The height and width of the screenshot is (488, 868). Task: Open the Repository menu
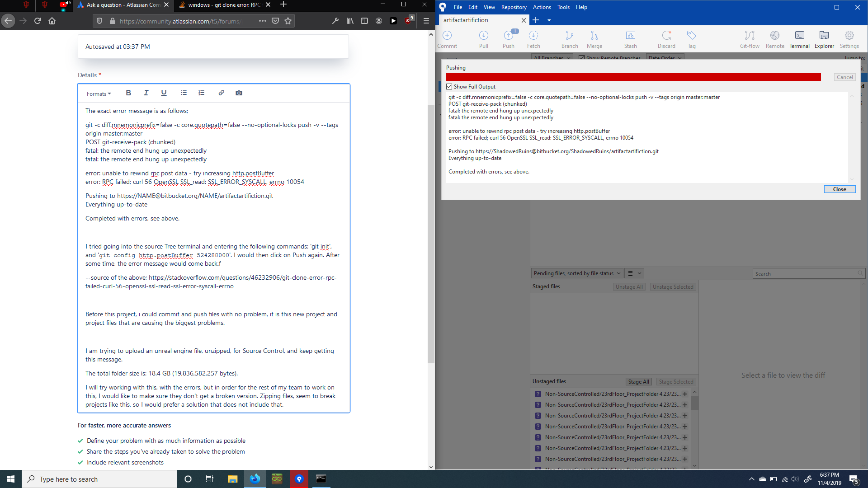(514, 7)
